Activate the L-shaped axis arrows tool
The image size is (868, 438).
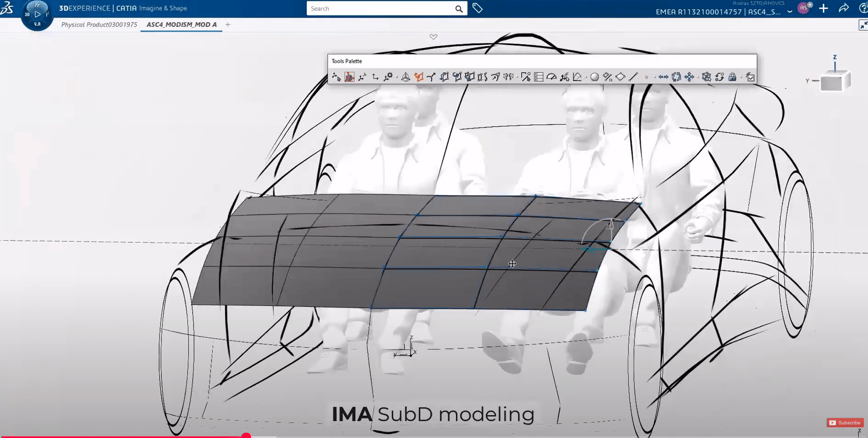[x=375, y=77]
